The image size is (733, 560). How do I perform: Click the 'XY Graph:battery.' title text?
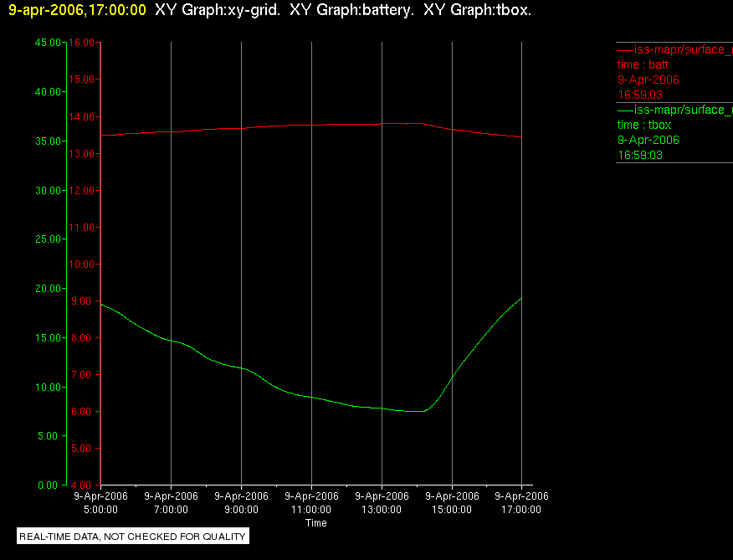pos(351,10)
